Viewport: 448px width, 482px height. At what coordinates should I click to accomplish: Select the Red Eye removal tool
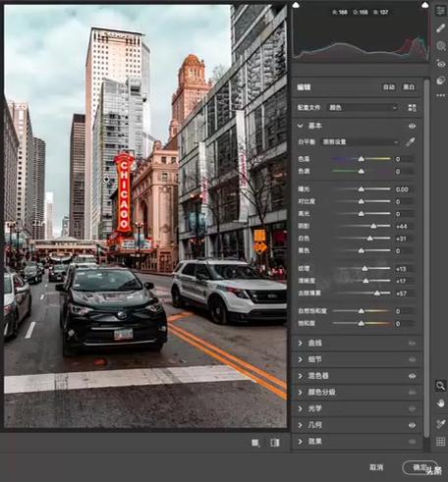[x=440, y=64]
